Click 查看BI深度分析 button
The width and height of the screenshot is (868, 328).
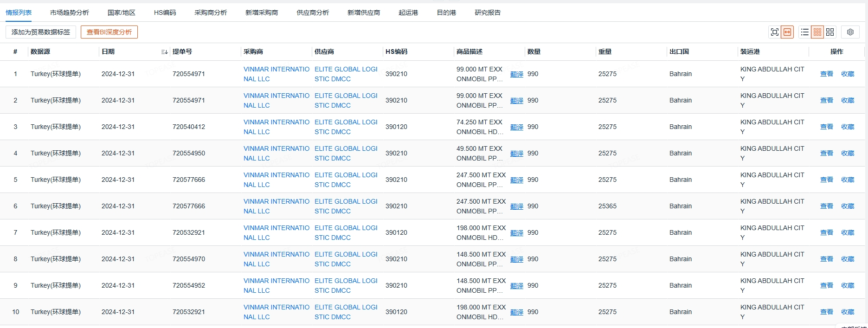point(109,32)
